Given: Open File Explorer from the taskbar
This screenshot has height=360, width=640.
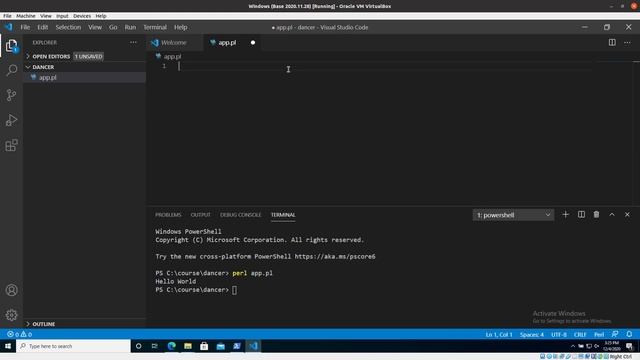Looking at the screenshot, I should click(x=188, y=346).
